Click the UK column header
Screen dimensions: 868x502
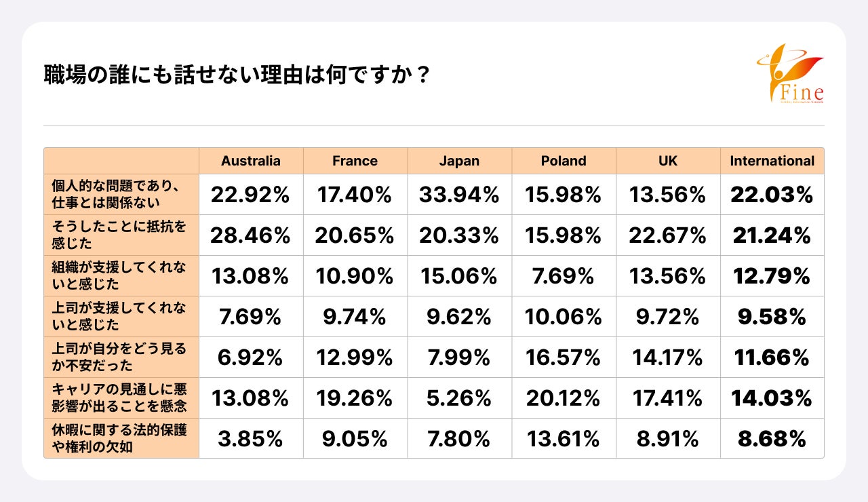tap(667, 161)
